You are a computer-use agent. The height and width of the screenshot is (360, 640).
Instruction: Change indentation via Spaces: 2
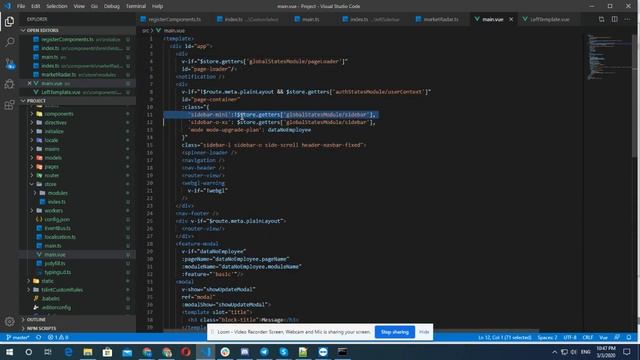point(547,338)
